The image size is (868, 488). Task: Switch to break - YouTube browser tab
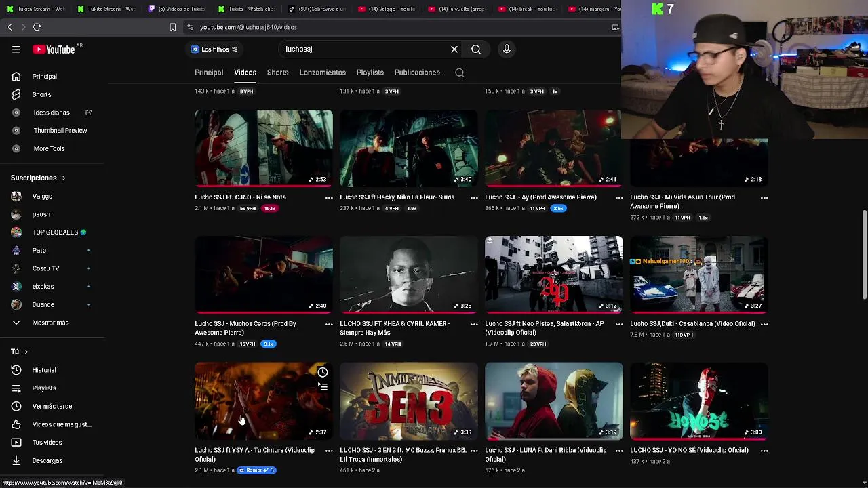coord(526,9)
